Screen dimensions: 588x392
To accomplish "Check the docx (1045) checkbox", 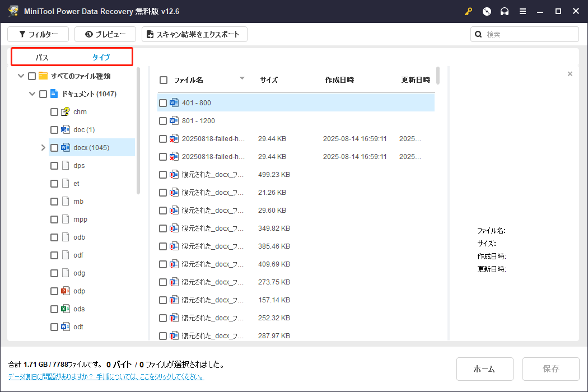I will click(54, 148).
